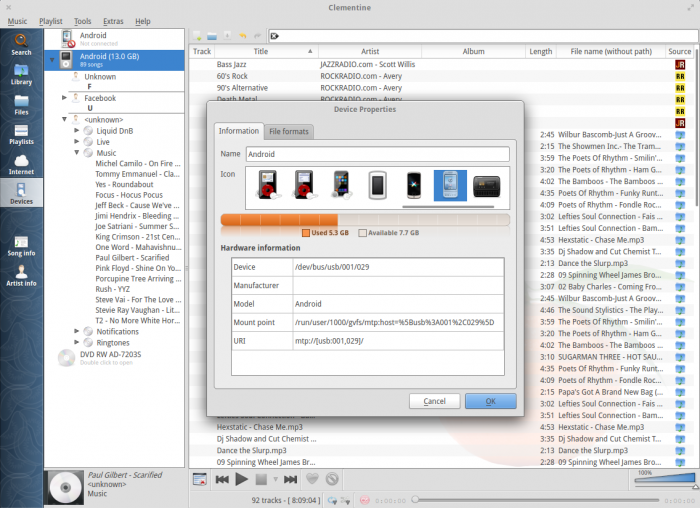Select the white touchscreen phone device icon
This screenshot has width=700, height=508.
377,185
